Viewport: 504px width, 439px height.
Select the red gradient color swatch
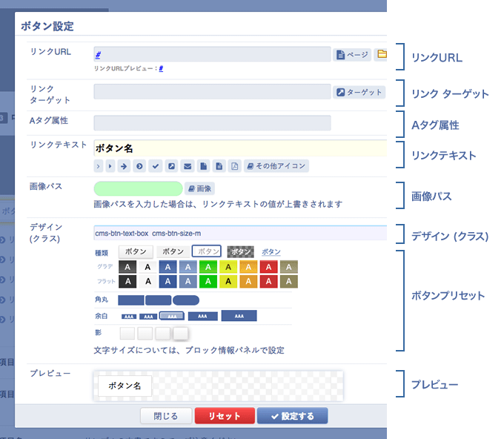point(268,267)
